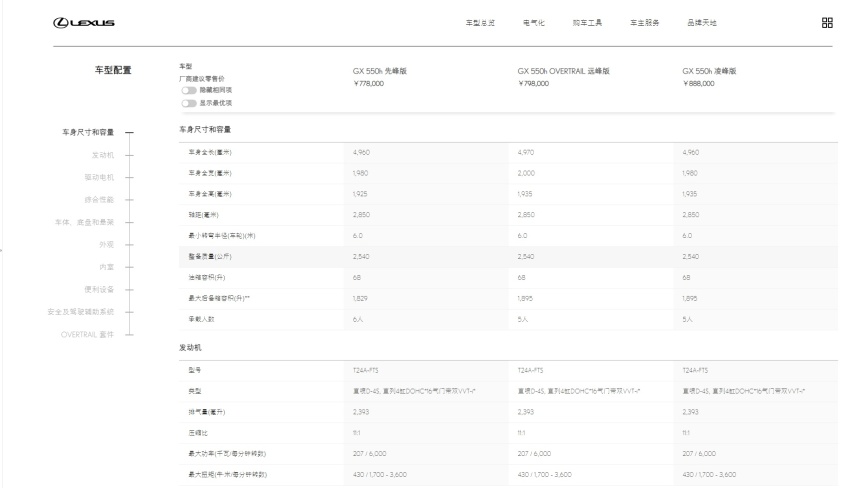
Task: Select 驱动电机 in the sidebar
Action: coord(102,177)
